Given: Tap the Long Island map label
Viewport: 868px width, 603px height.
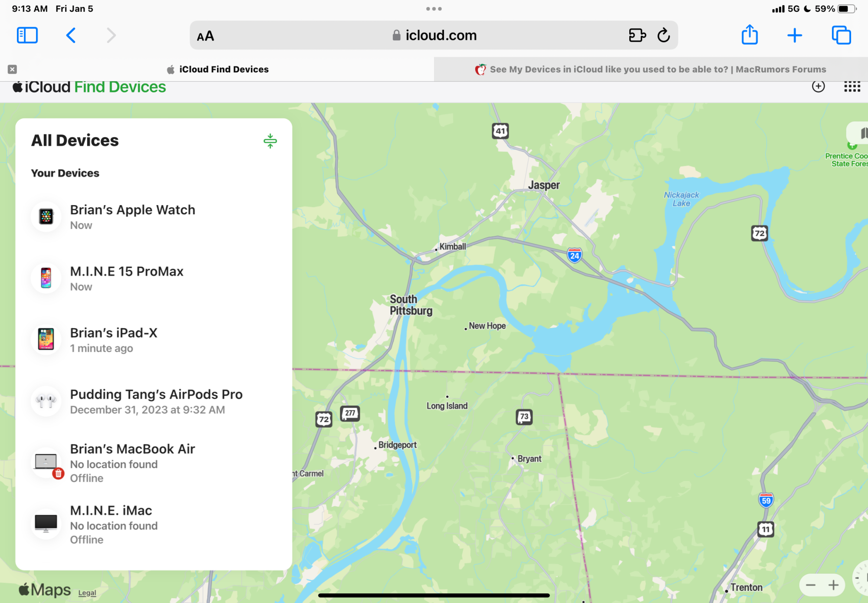Looking at the screenshot, I should (x=447, y=406).
